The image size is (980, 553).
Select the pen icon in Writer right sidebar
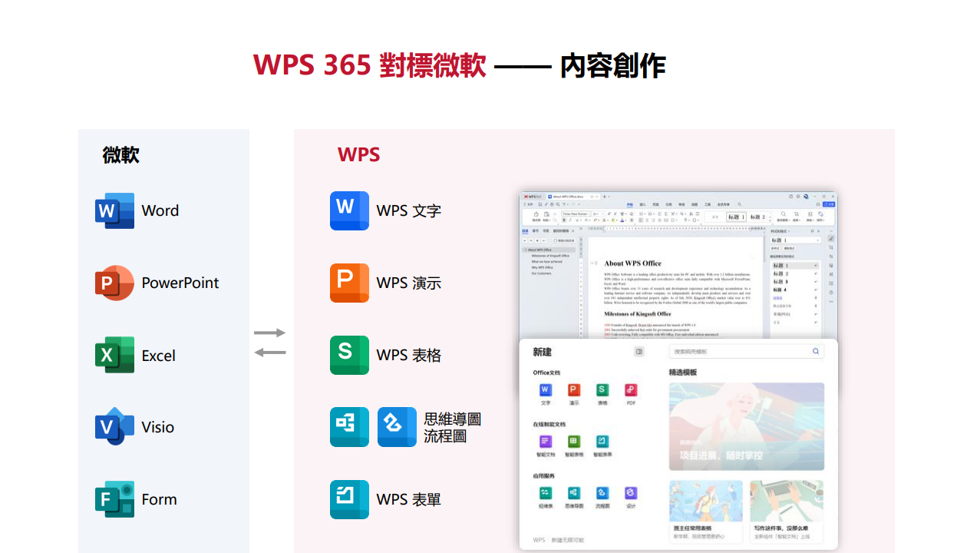pos(831,238)
